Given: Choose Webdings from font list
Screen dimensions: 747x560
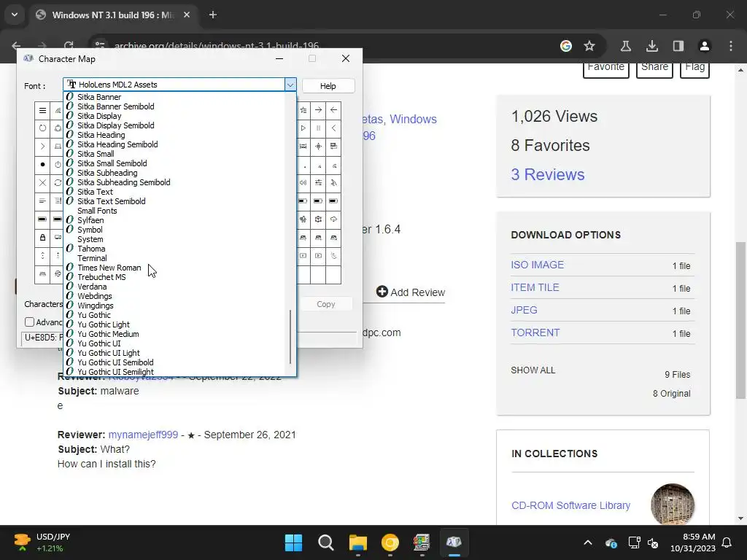Looking at the screenshot, I should pyautogui.click(x=95, y=296).
